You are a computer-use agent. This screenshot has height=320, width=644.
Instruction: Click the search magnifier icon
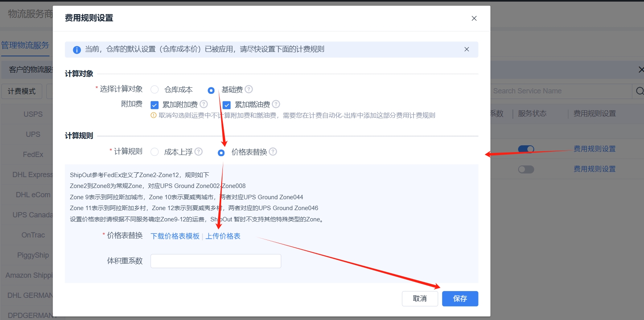coord(640,91)
